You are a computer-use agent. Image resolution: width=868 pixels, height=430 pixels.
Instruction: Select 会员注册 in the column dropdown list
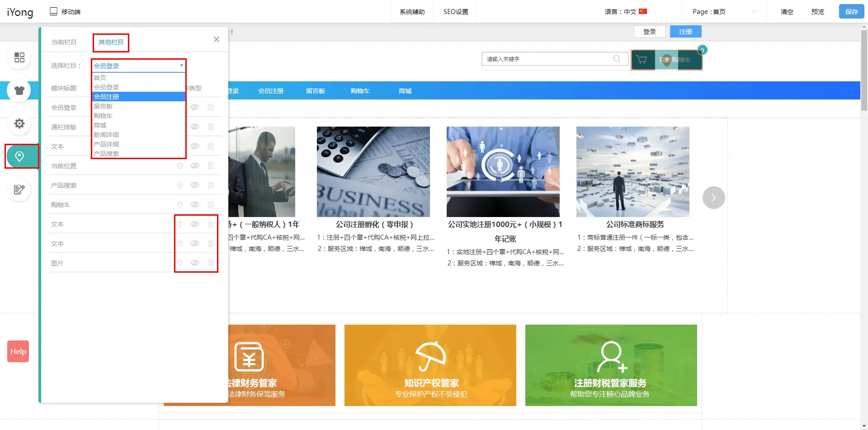click(x=107, y=97)
